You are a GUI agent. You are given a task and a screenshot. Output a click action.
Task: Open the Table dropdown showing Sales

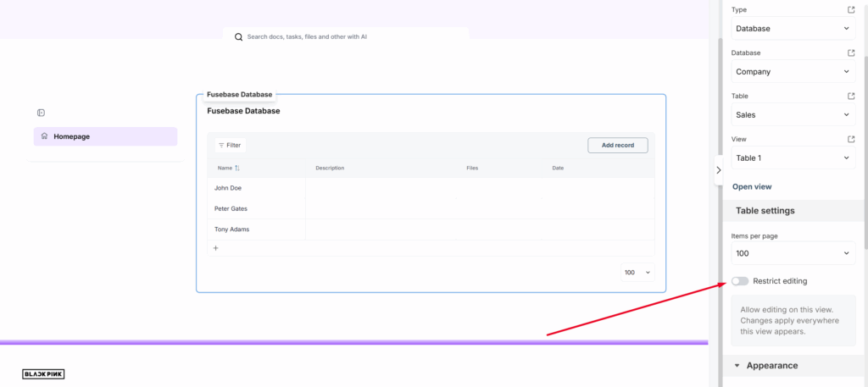(793, 114)
